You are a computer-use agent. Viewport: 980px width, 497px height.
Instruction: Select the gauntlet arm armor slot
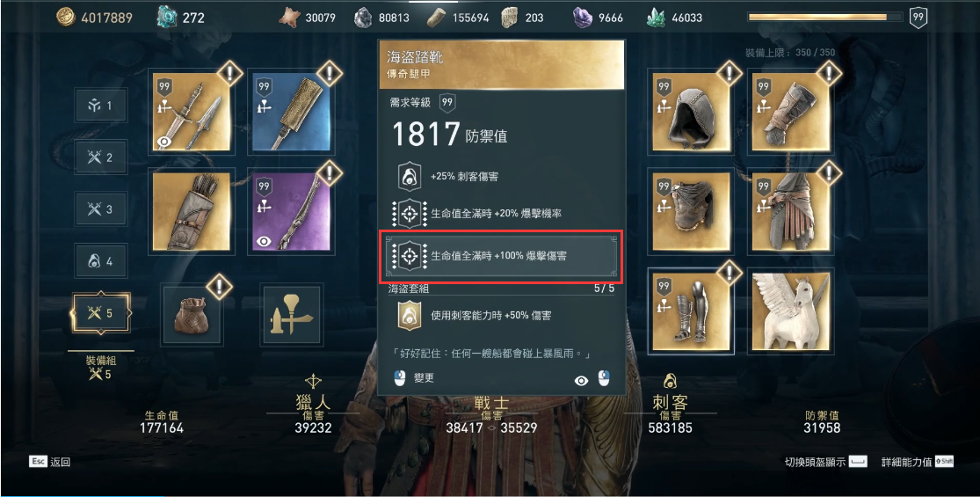(791, 112)
